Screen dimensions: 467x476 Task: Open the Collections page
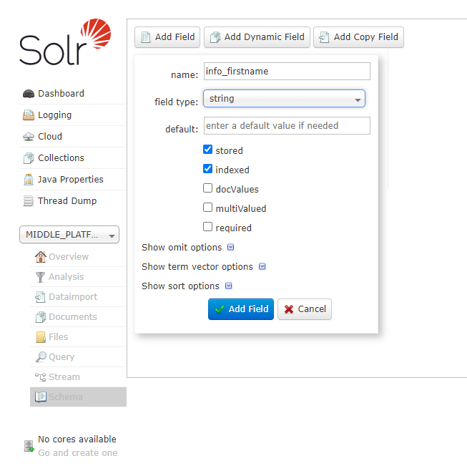[73, 158]
